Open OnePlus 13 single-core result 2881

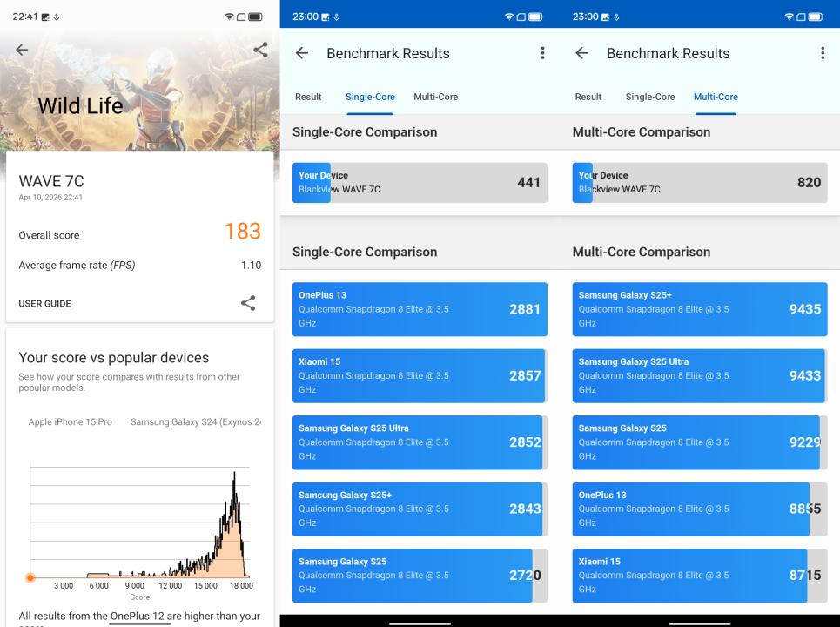[420, 309]
